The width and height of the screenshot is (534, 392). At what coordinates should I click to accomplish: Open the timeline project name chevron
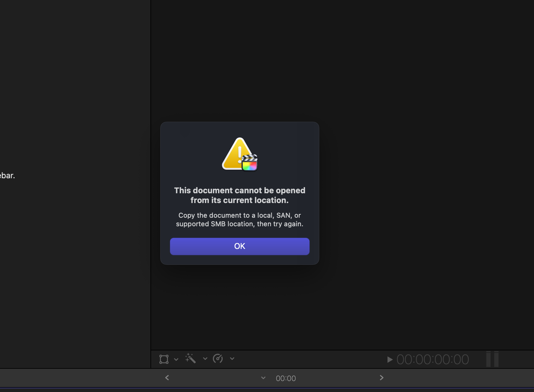[263, 378]
